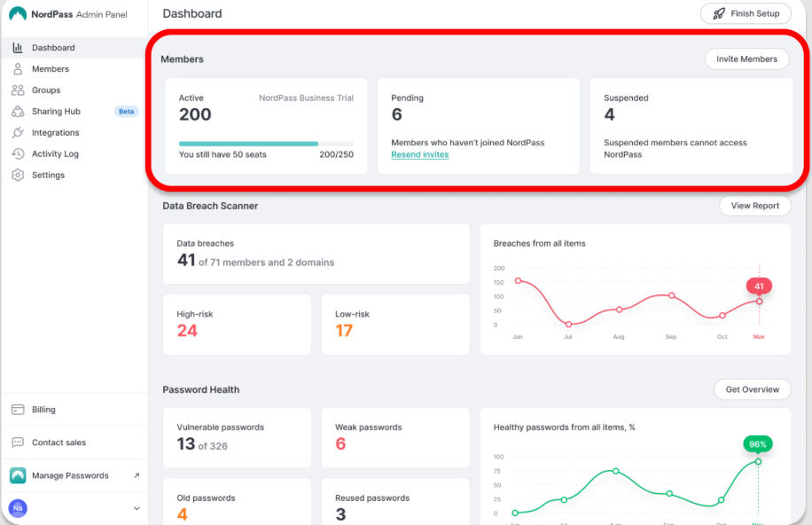Click the Groups people icon
812x525 pixels.
pos(18,90)
